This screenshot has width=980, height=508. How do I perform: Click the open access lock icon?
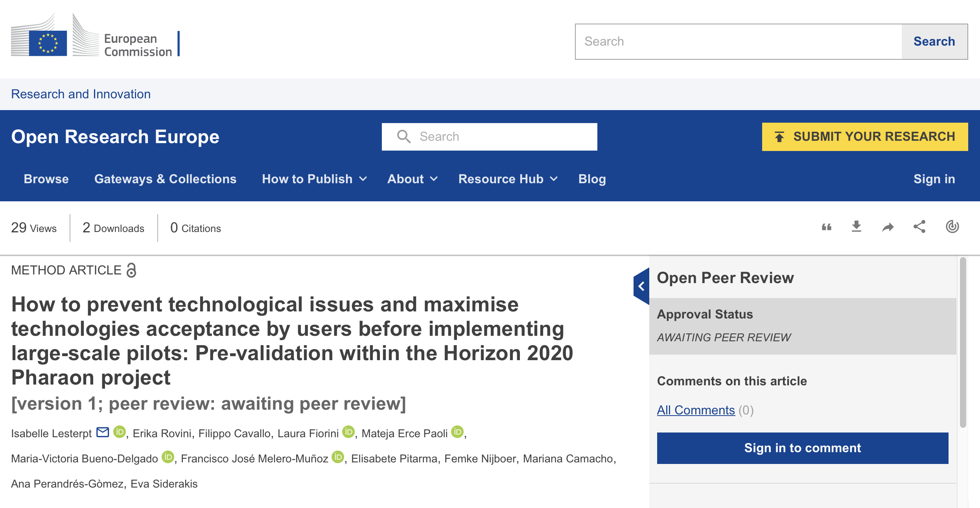point(131,271)
